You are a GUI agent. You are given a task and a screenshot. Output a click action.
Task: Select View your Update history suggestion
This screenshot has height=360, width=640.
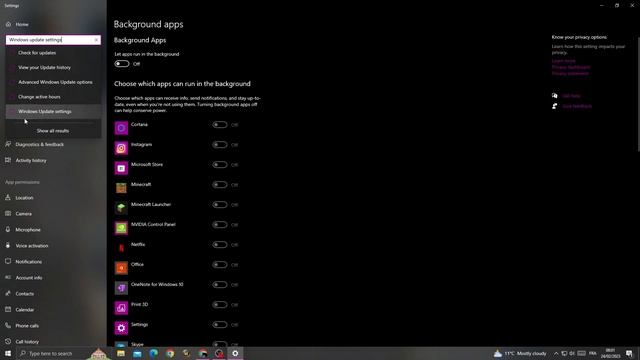[53, 67]
